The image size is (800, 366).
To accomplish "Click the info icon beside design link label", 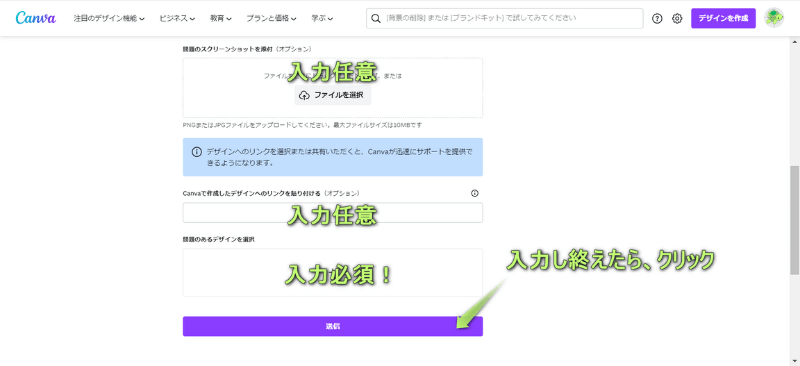I will [x=474, y=193].
